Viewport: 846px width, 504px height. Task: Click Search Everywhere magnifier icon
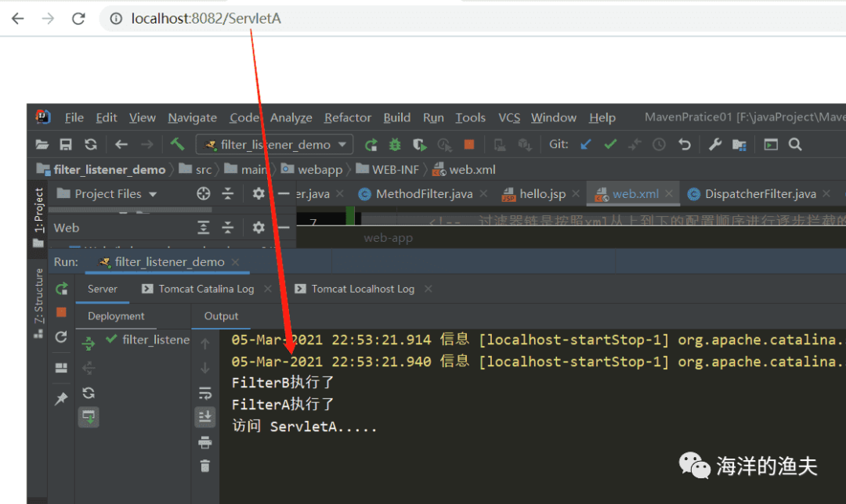pyautogui.click(x=795, y=145)
